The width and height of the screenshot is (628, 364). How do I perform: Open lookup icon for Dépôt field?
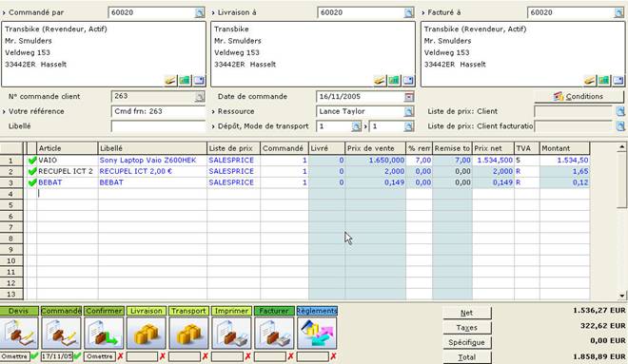356,126
